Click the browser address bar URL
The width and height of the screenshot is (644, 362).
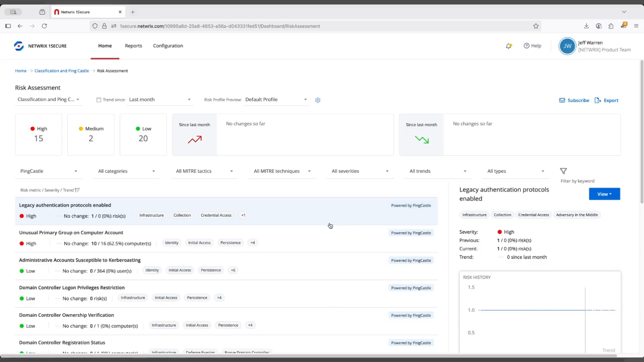pos(219,26)
